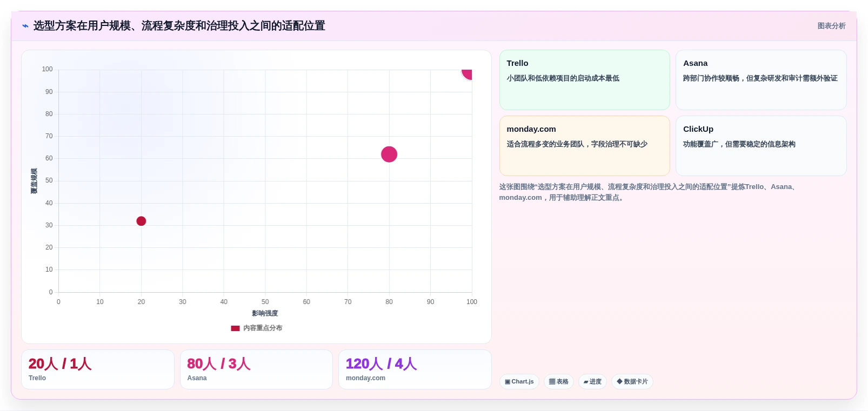
Task: Click the text 跨部门协作较顺畅，但复杂研发和审计需额外验证
Action: pyautogui.click(x=760, y=78)
